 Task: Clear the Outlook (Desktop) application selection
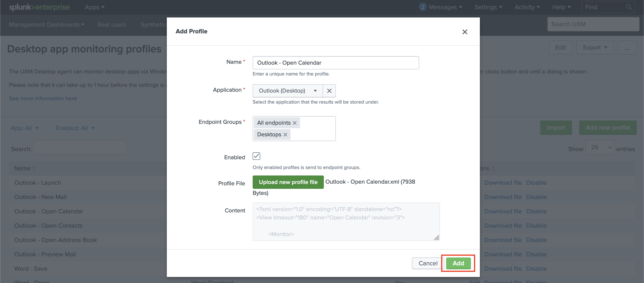[329, 91]
